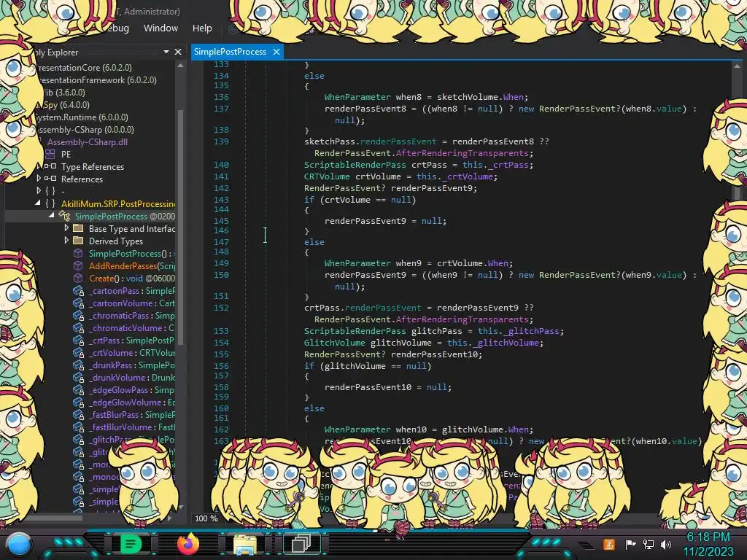The height and width of the screenshot is (560, 747).
Task: Collapse the AkilliMum.SRP.PostProcessing namespace
Action: (x=38, y=203)
